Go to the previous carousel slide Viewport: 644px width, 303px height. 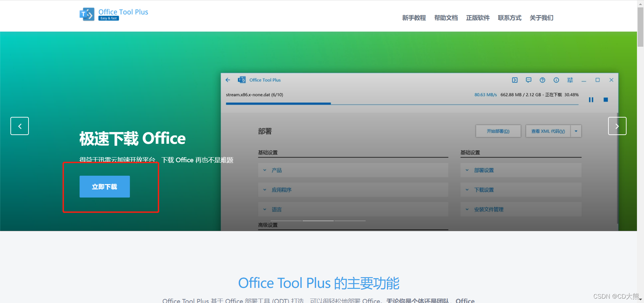pyautogui.click(x=19, y=126)
